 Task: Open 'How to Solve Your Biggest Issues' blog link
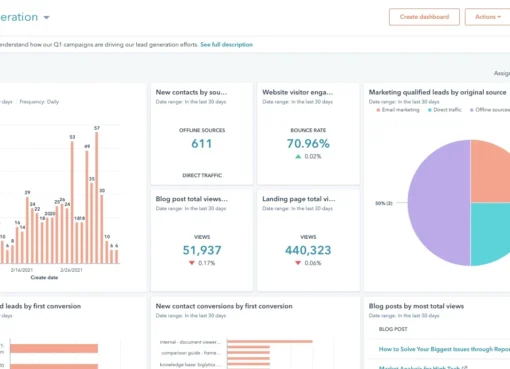coord(444,349)
